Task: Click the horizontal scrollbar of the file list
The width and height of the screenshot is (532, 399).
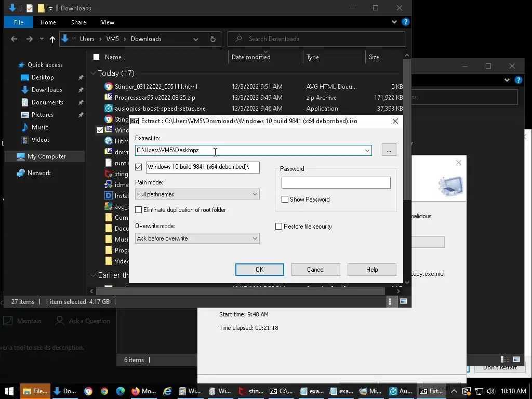Action: click(x=241, y=291)
